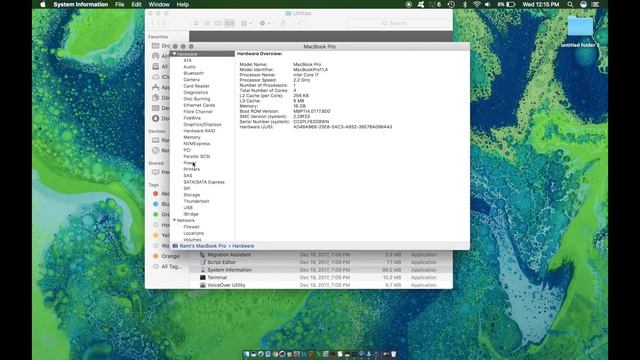This screenshot has width=640, height=360.
Task: Open the Edit menu
Action: (x=136, y=4)
